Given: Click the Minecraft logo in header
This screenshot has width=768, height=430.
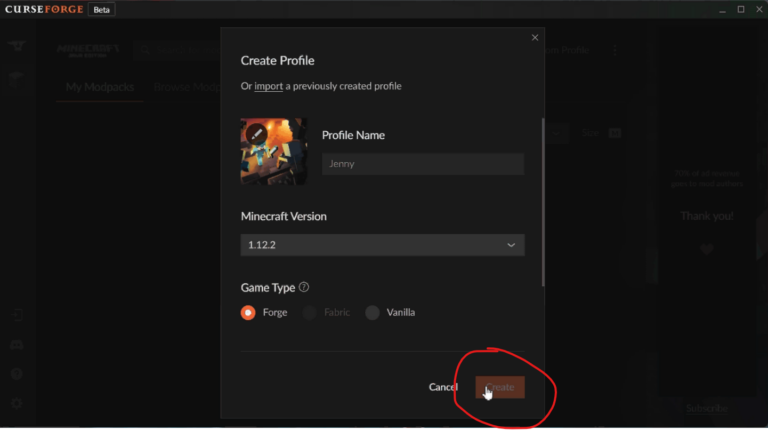Looking at the screenshot, I should click(88, 50).
